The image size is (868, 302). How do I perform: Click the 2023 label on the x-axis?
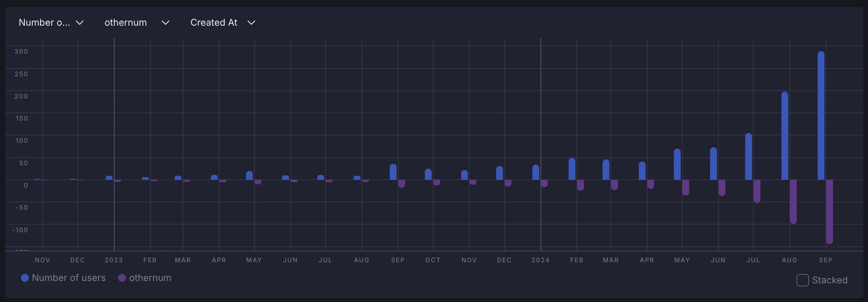click(114, 260)
